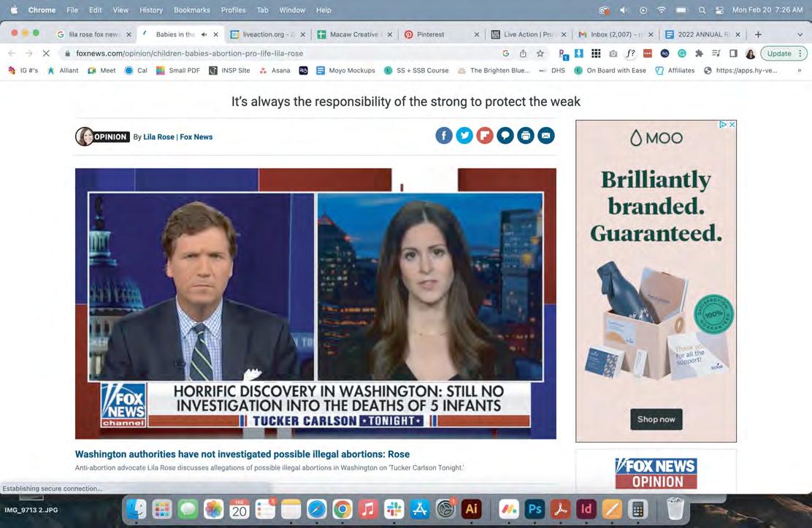Share article on Facebook
Image resolution: width=812 pixels, height=528 pixels.
pyautogui.click(x=444, y=136)
